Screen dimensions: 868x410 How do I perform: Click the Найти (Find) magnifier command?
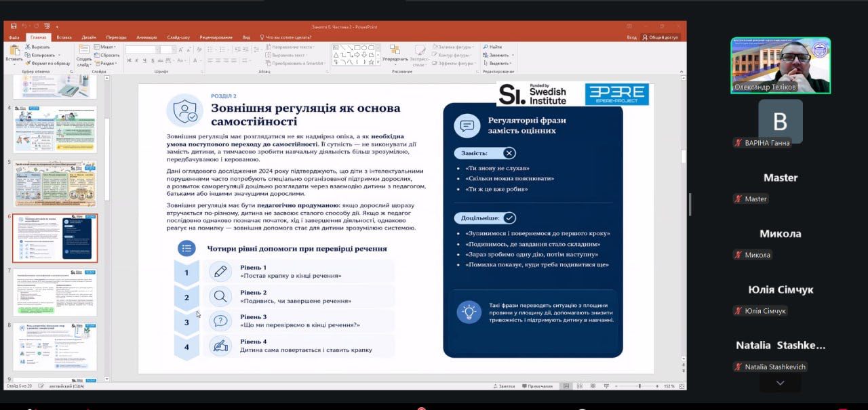(493, 47)
